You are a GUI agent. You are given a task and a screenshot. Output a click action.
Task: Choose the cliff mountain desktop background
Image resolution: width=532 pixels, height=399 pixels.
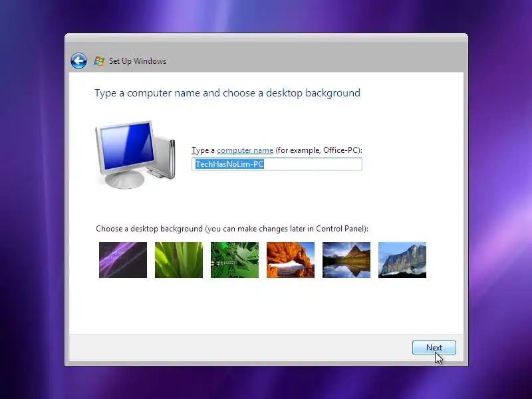[402, 260]
